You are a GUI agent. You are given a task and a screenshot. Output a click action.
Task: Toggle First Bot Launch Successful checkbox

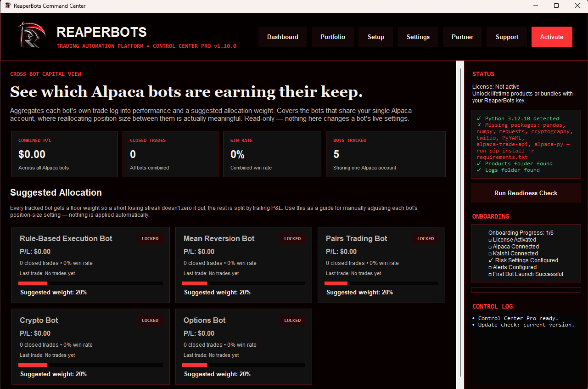pos(490,274)
